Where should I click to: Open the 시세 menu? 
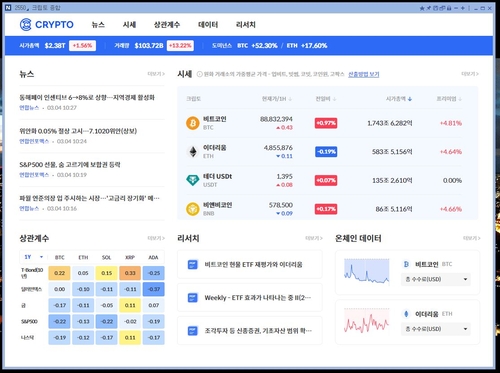coord(129,25)
